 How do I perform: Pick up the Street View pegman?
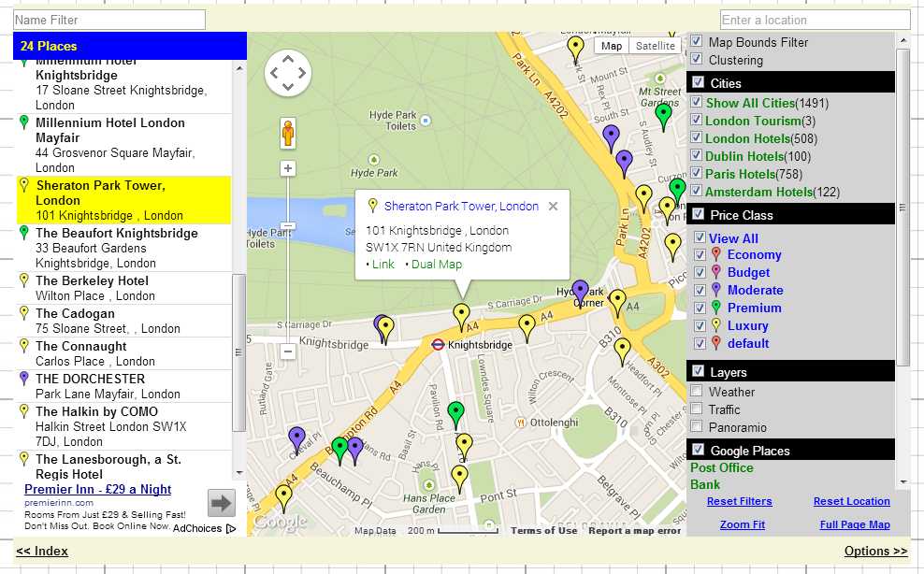(x=287, y=133)
